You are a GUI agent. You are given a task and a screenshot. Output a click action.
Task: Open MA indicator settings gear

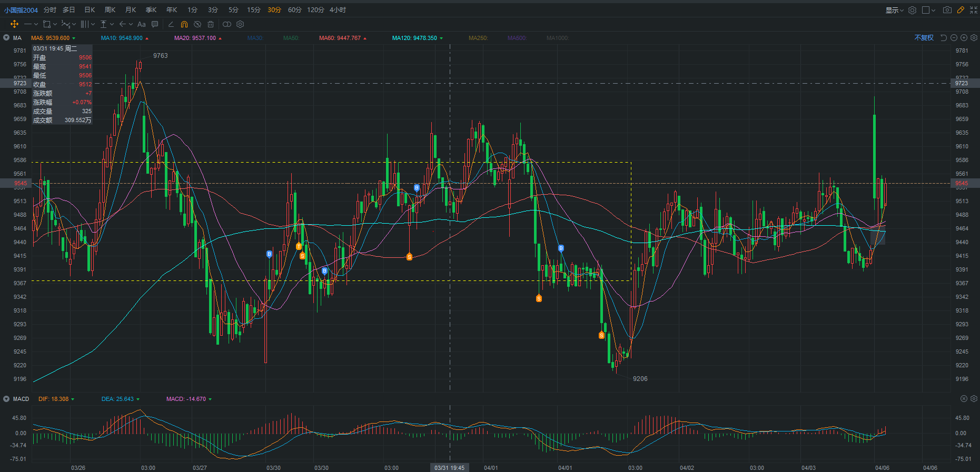click(x=974, y=38)
